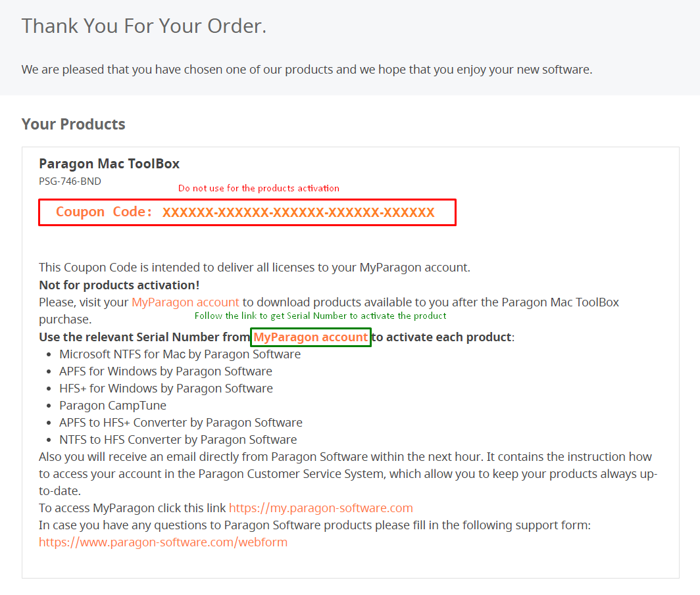Open the my.paragon-software.com link
Screen dimensions: 700x595
320,508
